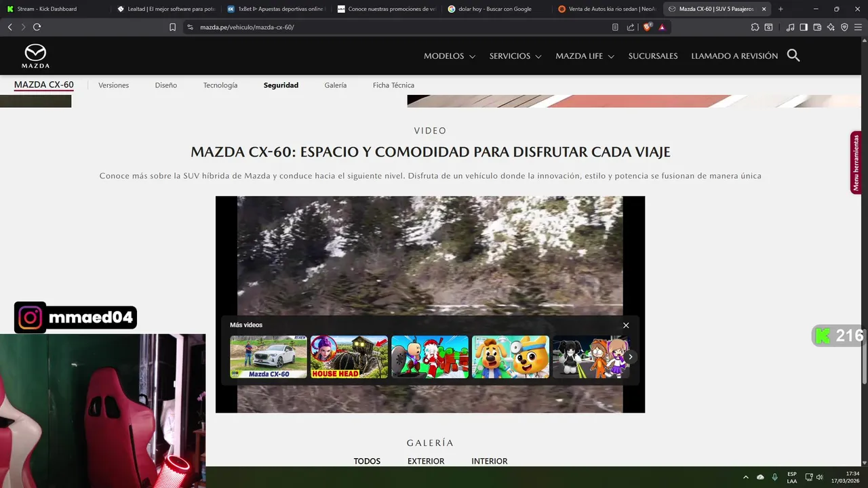Jump to the Tecnología section
This screenshot has height=488, width=868.
[x=220, y=85]
